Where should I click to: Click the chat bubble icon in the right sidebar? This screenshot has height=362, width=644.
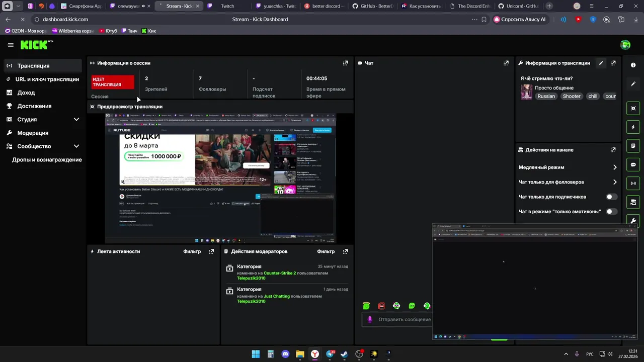633,164
